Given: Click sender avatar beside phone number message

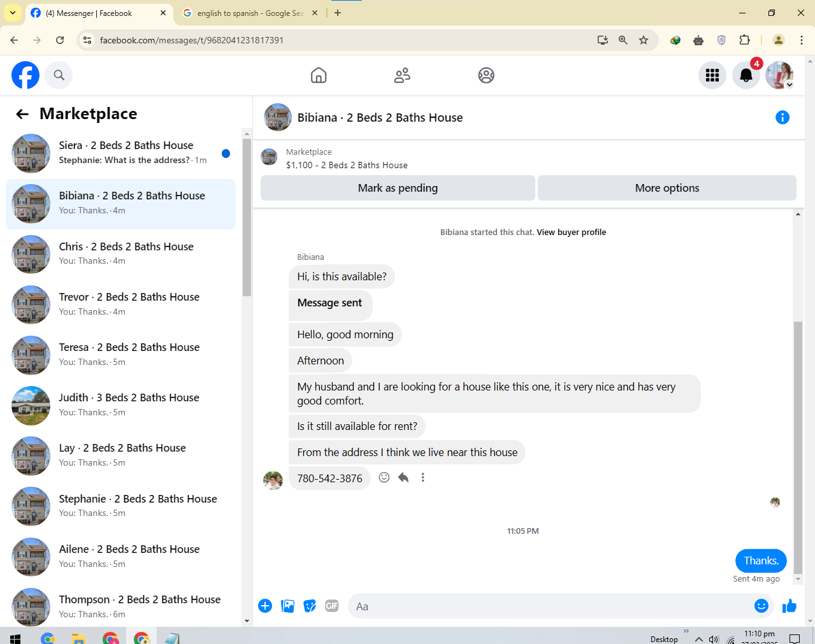Looking at the screenshot, I should tap(273, 480).
